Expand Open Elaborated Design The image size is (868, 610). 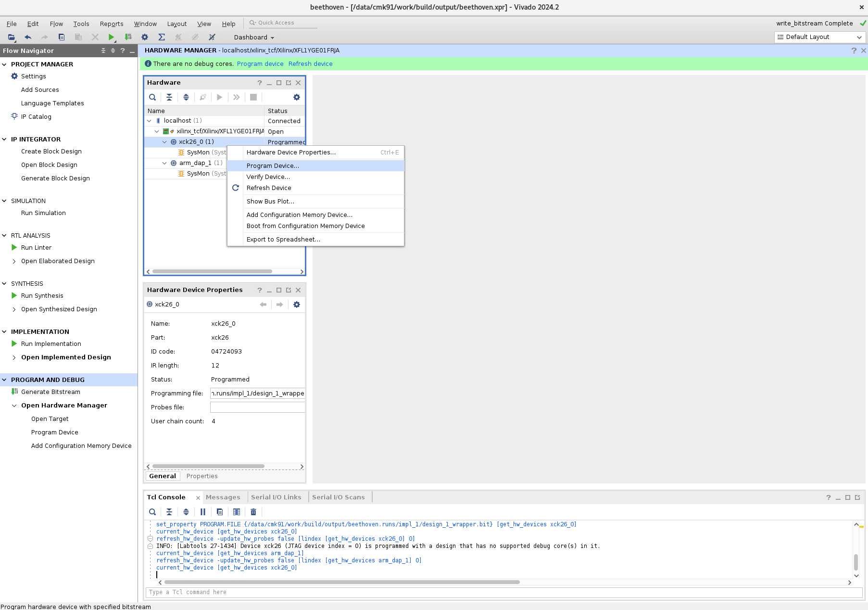[14, 261]
